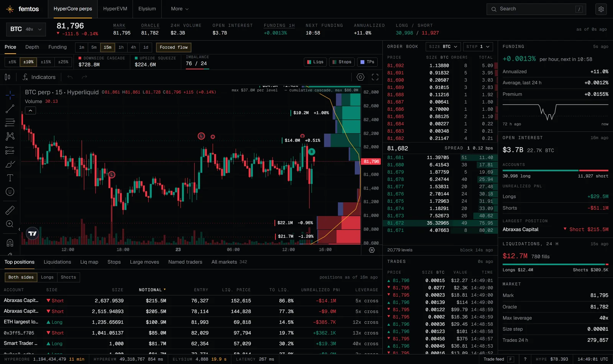Screen dimensions: 613x364
Task: Open the Depth chart tab
Action: (32, 47)
